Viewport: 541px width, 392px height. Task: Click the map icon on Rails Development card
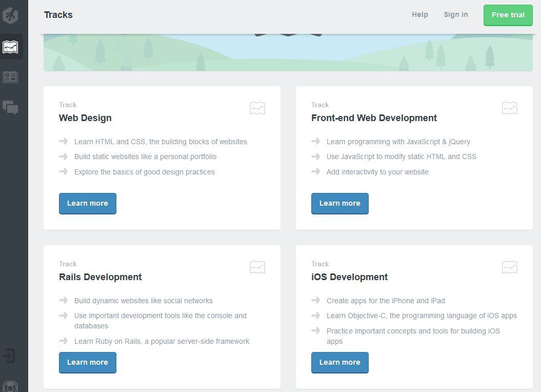pos(257,267)
